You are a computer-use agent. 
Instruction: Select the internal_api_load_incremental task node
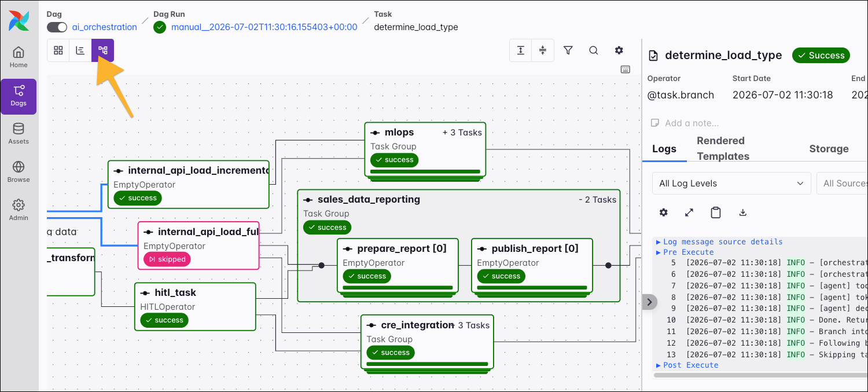(189, 184)
